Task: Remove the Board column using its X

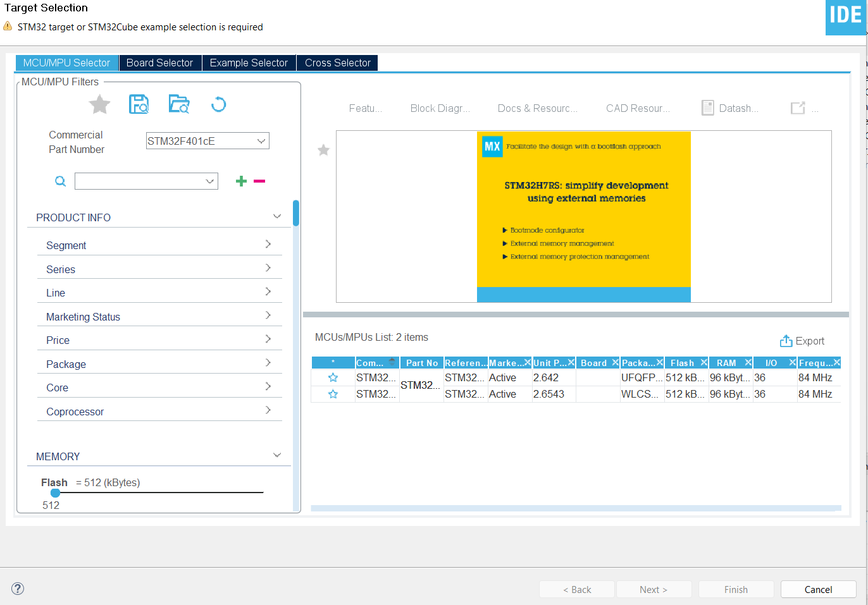Action: (615, 362)
